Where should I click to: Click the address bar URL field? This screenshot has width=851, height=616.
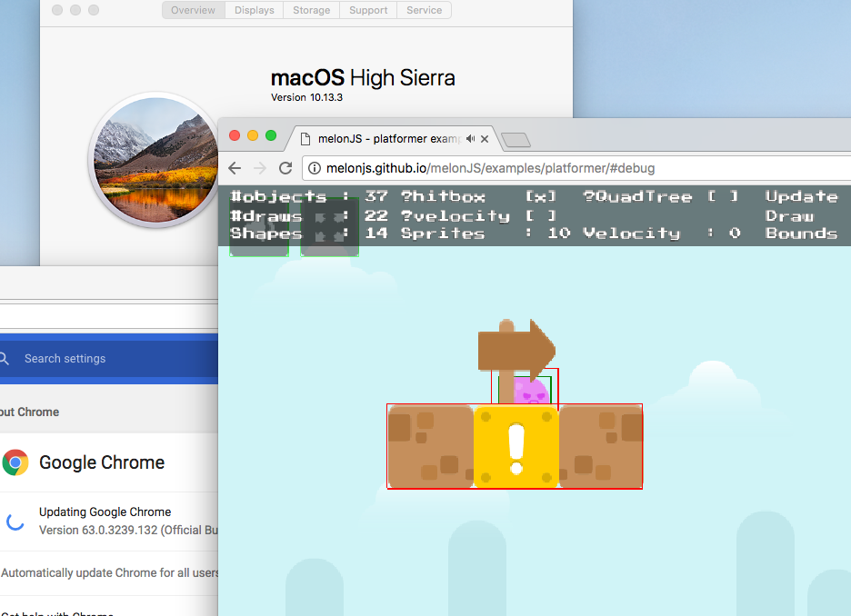(576, 168)
